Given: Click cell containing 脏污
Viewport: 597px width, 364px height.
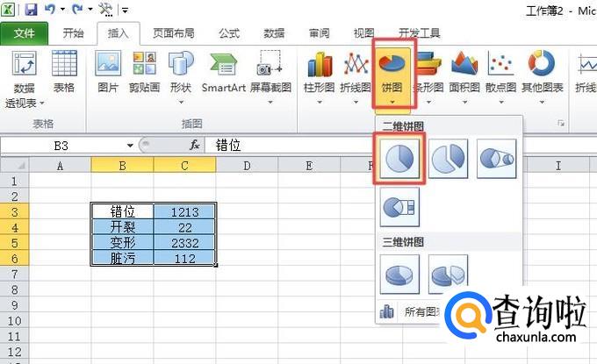Looking at the screenshot, I should 122,258.
